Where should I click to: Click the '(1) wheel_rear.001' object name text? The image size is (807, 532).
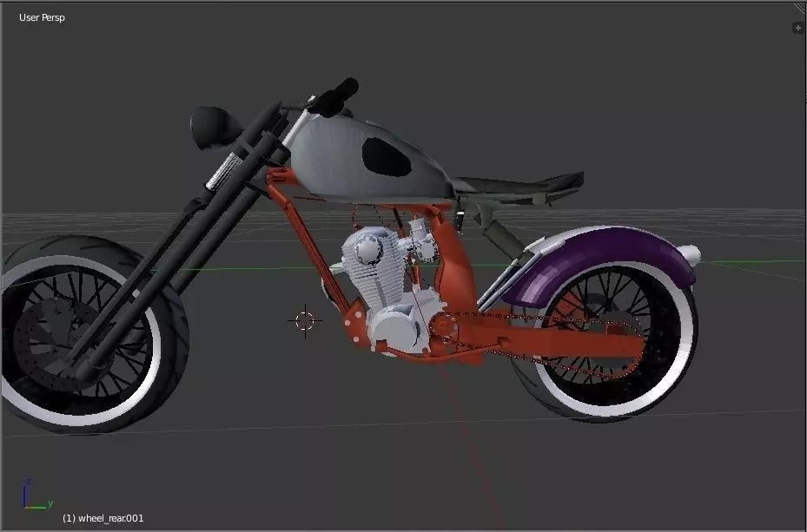(x=103, y=518)
